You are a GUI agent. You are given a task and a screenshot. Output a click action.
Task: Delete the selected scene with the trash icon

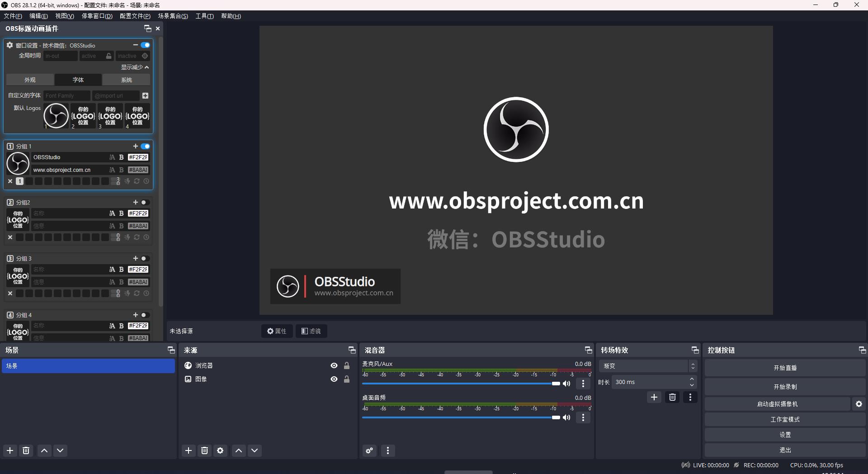(26, 450)
